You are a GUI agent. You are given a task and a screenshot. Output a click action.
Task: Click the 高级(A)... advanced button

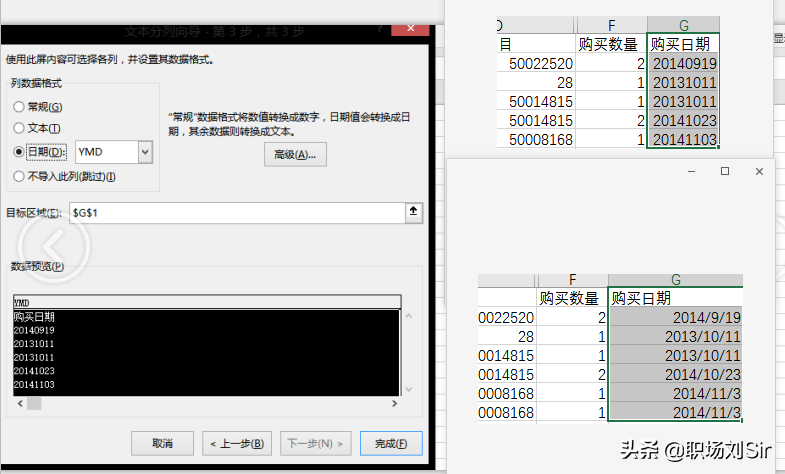[x=295, y=154]
